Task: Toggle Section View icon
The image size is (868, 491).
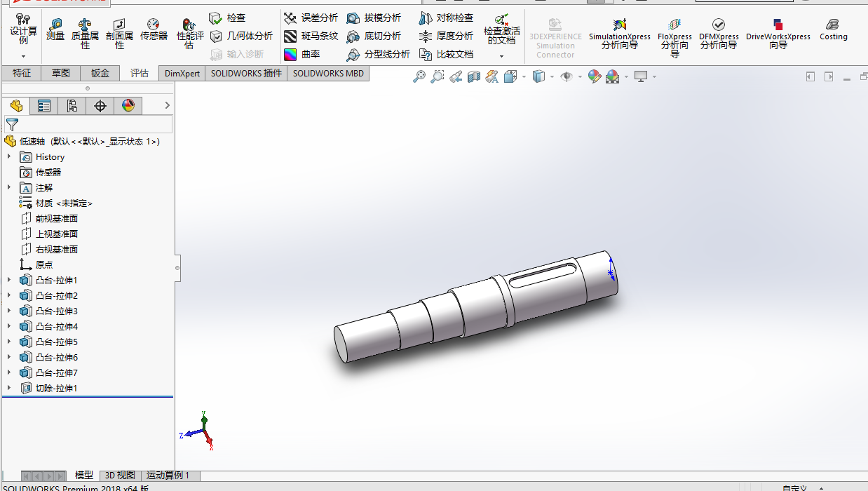Action: 474,76
